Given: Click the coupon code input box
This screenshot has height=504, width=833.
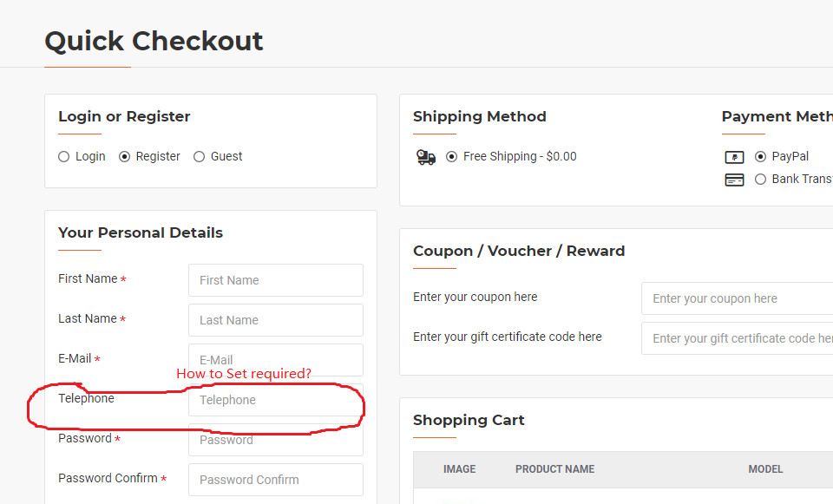Looking at the screenshot, I should 738,298.
